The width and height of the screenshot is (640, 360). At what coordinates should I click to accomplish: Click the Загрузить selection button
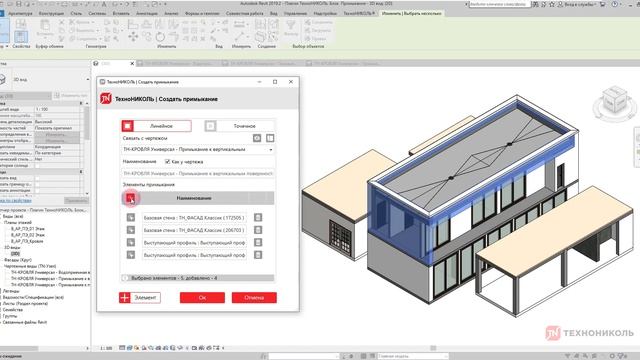point(318,30)
